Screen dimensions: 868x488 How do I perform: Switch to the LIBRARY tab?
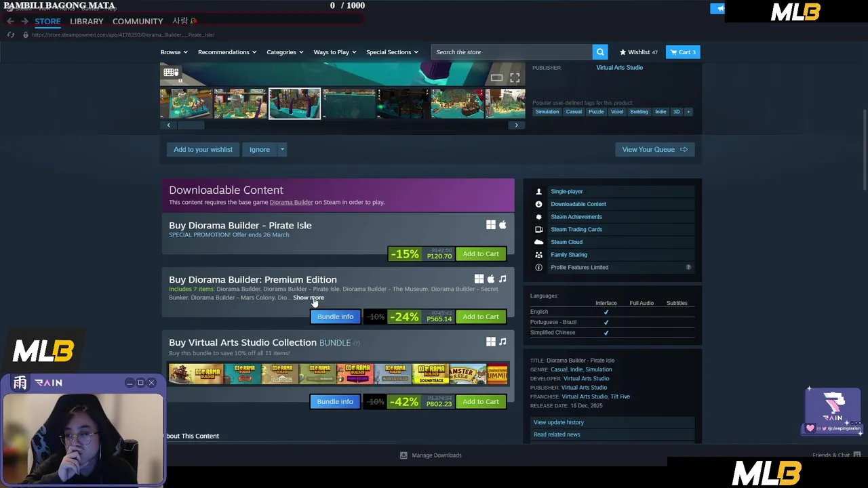coord(87,21)
